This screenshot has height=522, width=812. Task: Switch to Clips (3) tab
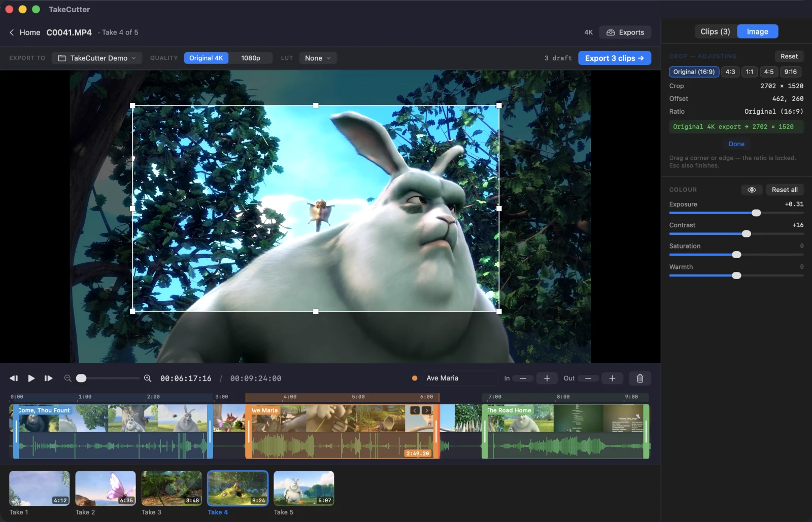click(x=715, y=31)
